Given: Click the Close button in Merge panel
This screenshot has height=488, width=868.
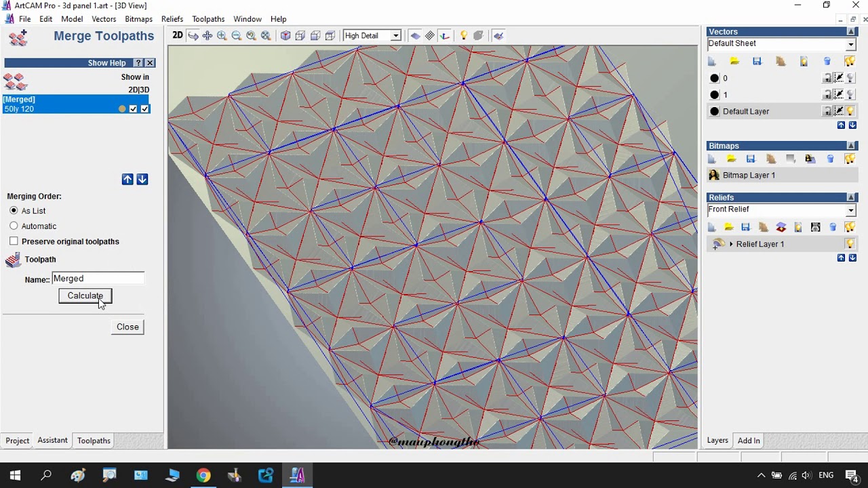Looking at the screenshot, I should coord(127,327).
